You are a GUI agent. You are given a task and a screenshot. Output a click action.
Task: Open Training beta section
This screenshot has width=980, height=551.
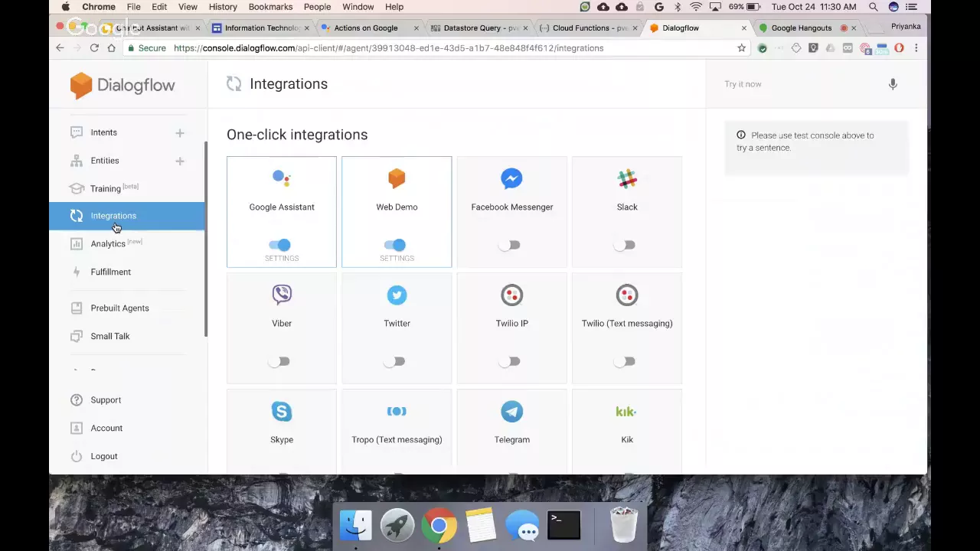pyautogui.click(x=113, y=188)
